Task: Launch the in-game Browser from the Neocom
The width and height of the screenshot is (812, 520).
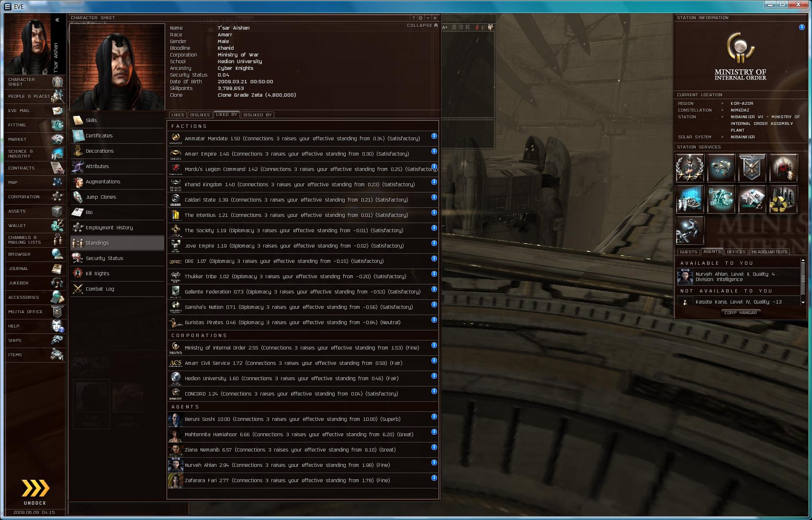Action: click(x=35, y=254)
